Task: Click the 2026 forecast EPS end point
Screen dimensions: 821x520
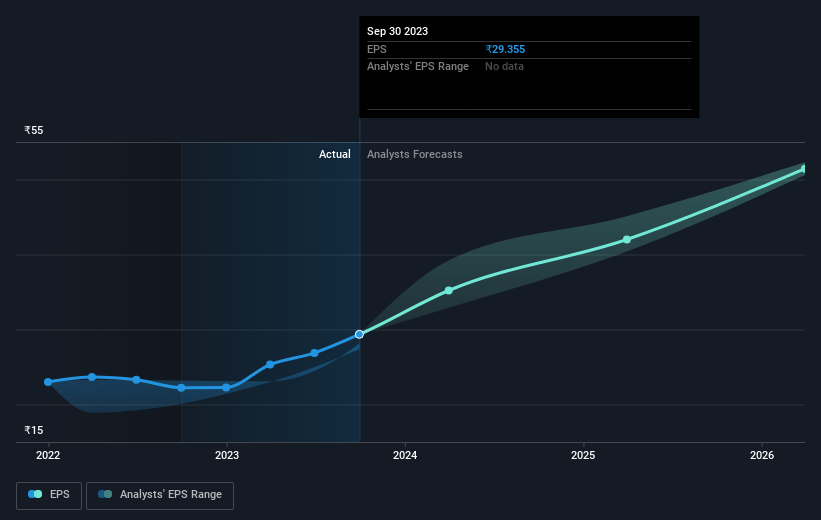Action: (804, 169)
